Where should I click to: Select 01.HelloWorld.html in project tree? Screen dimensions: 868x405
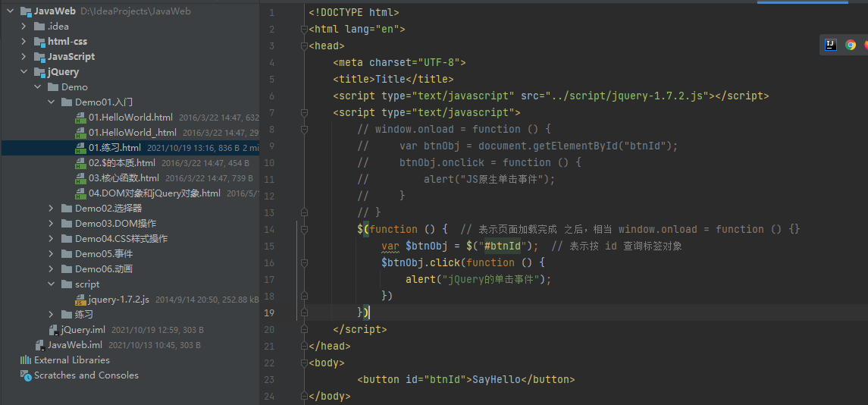coord(130,118)
